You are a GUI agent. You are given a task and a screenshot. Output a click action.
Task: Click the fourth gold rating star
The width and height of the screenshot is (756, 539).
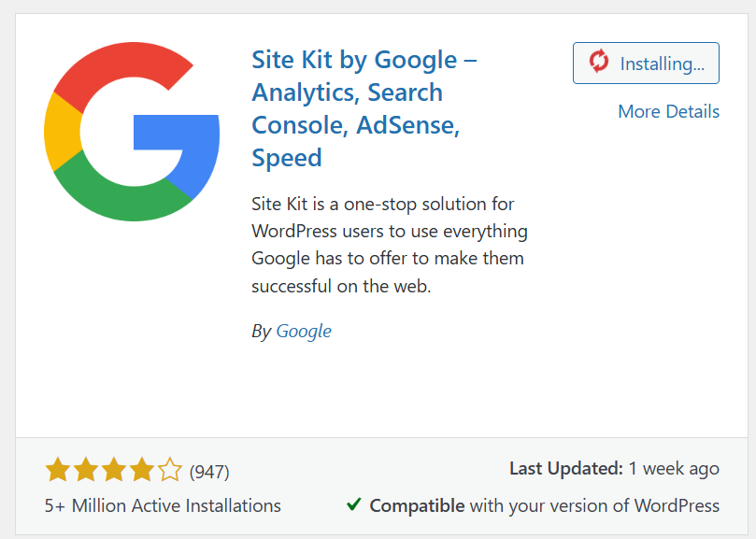(142, 470)
